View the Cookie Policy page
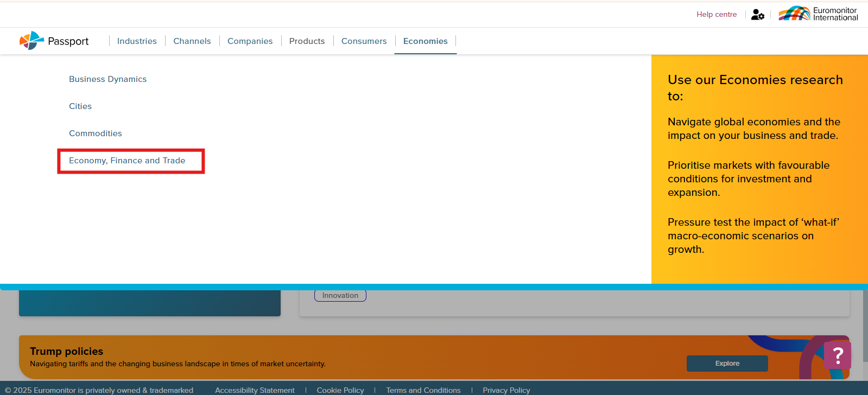 tap(340, 390)
